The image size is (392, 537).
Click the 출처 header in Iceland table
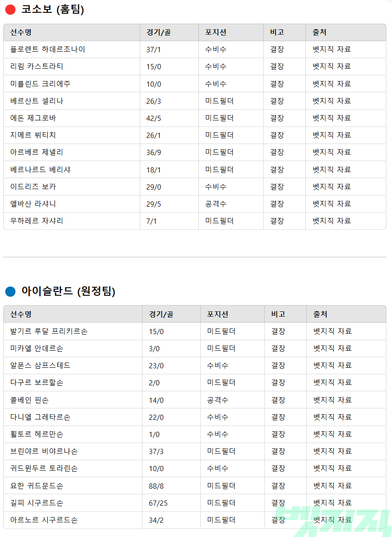coord(321,314)
